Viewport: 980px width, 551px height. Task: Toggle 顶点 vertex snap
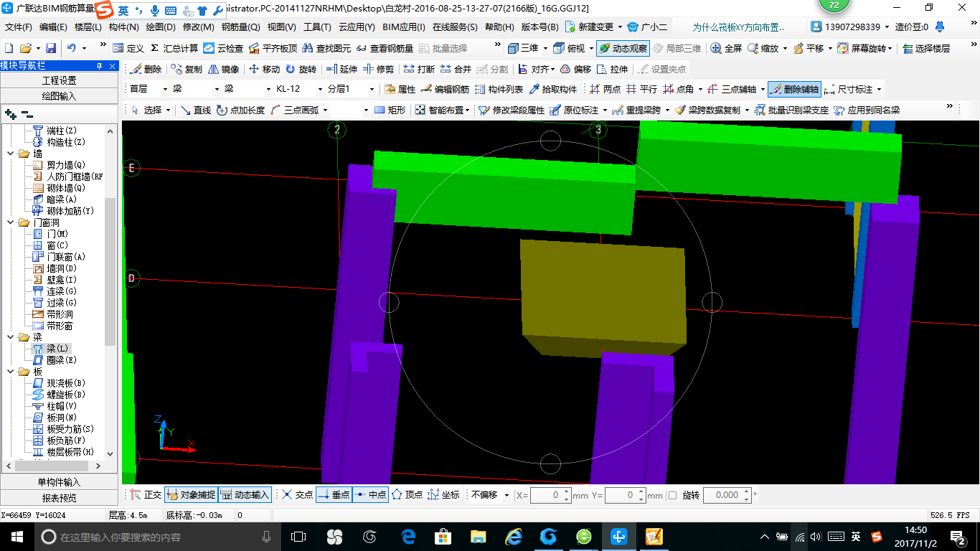pyautogui.click(x=407, y=495)
